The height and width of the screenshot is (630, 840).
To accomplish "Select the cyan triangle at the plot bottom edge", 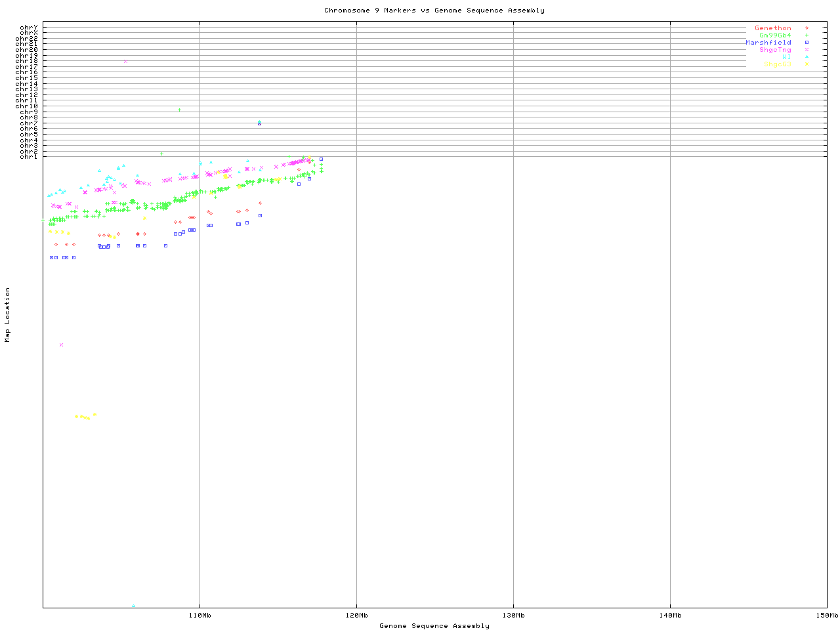I will point(133,606).
